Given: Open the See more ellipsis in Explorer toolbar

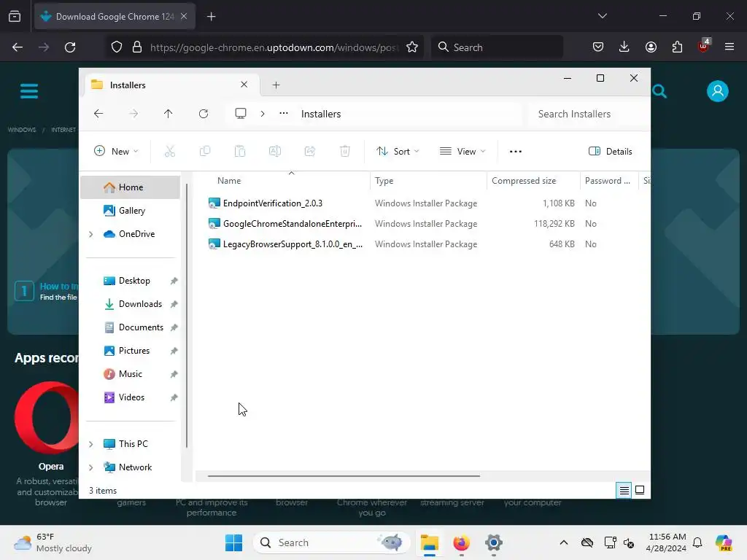Looking at the screenshot, I should pos(516,152).
